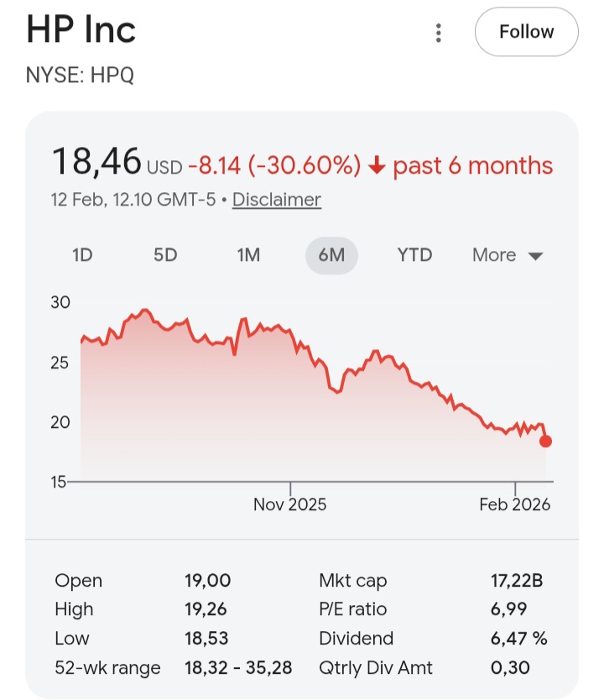Viewport: 604px width, 700px height.
Task: Click the 52-wk range label
Action: [x=107, y=668]
